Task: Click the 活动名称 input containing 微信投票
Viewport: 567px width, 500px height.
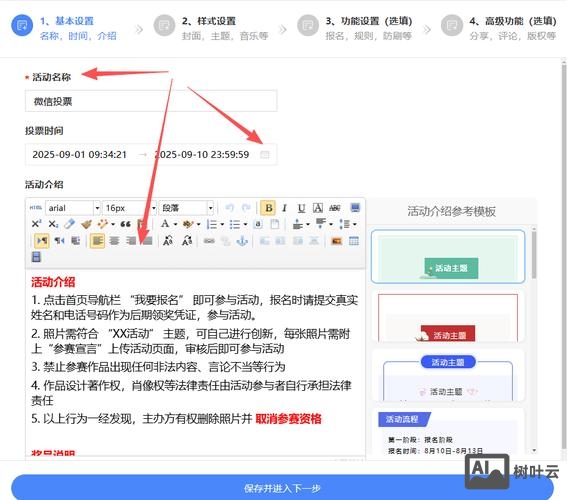Action: 151,101
